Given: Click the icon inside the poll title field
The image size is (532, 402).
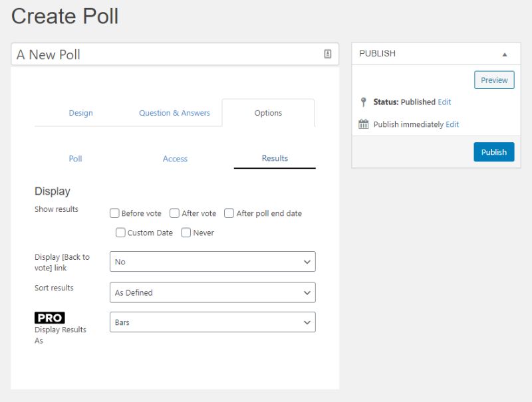Looking at the screenshot, I should (327, 54).
